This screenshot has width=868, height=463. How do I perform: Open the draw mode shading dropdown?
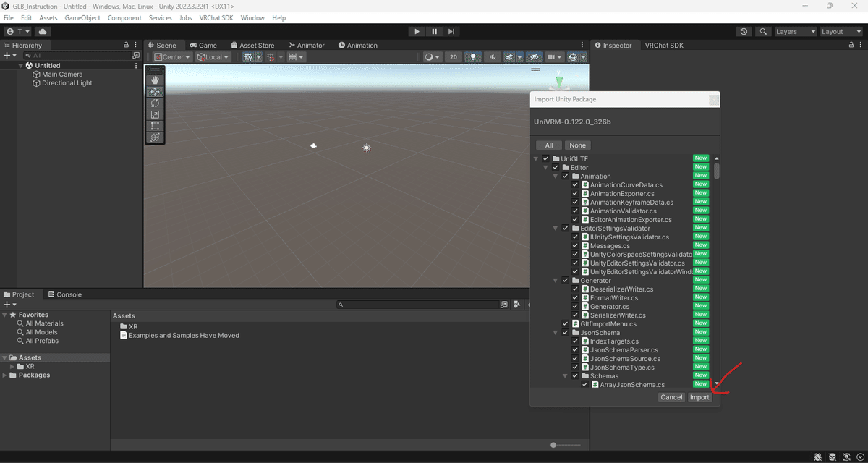pos(432,57)
